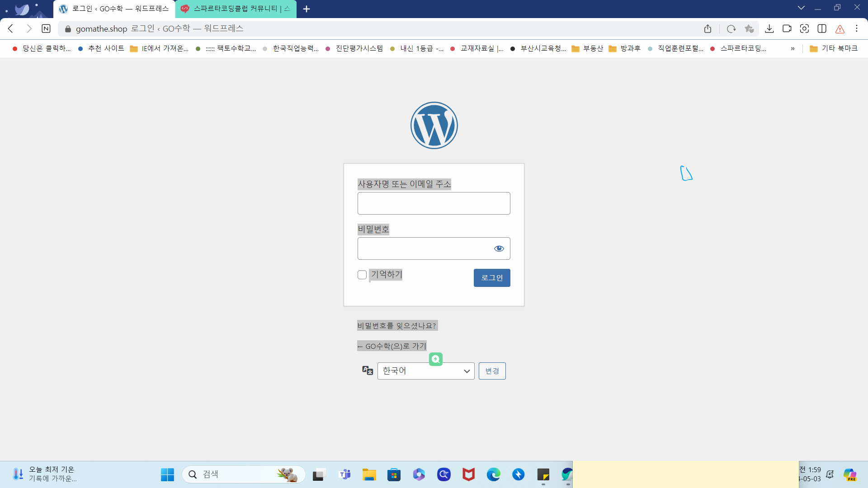Open the browser three-dot menu
This screenshot has height=488, width=868.
click(x=857, y=29)
